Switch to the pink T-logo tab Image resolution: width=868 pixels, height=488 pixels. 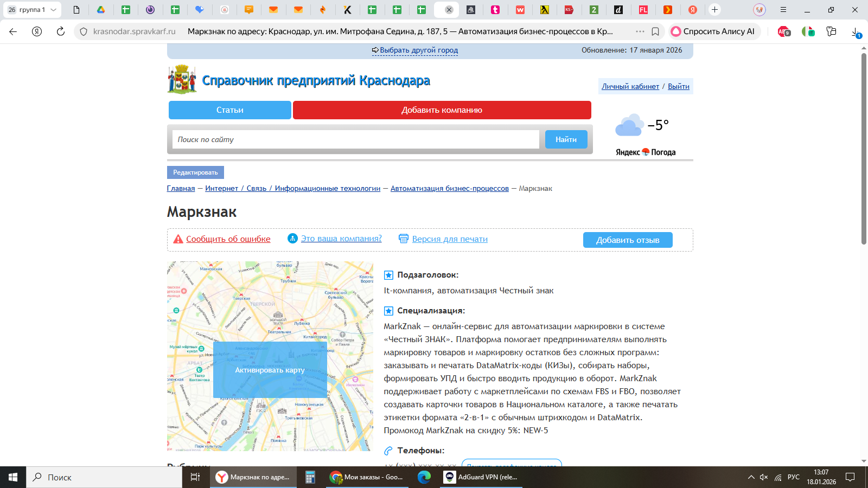pos(495,10)
